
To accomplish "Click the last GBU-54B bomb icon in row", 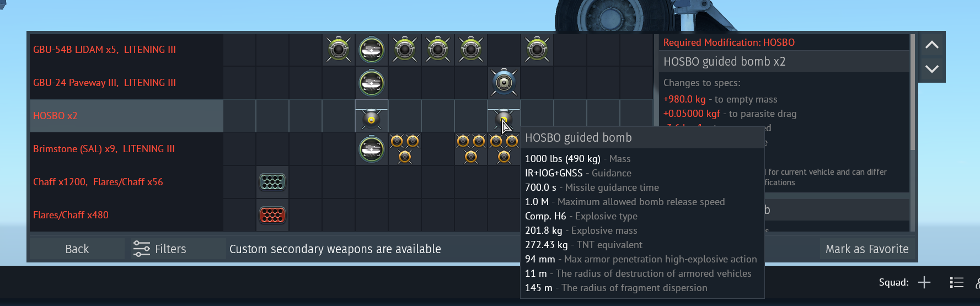I will (537, 50).
